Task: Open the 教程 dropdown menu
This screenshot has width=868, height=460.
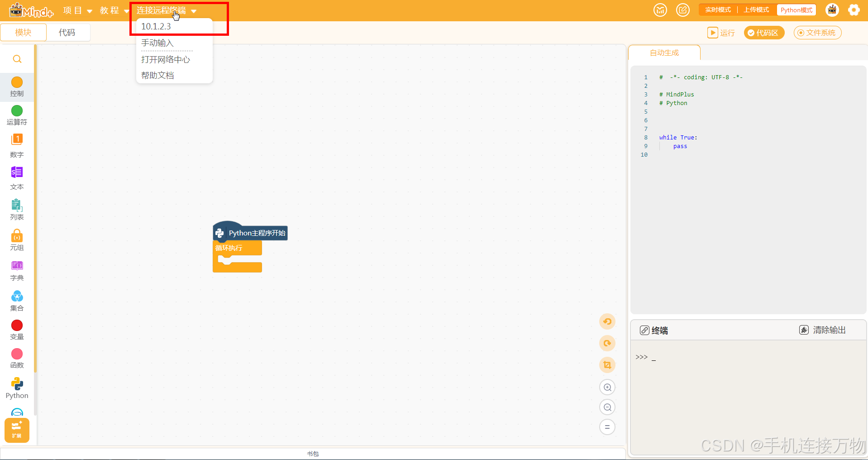Action: click(x=114, y=10)
